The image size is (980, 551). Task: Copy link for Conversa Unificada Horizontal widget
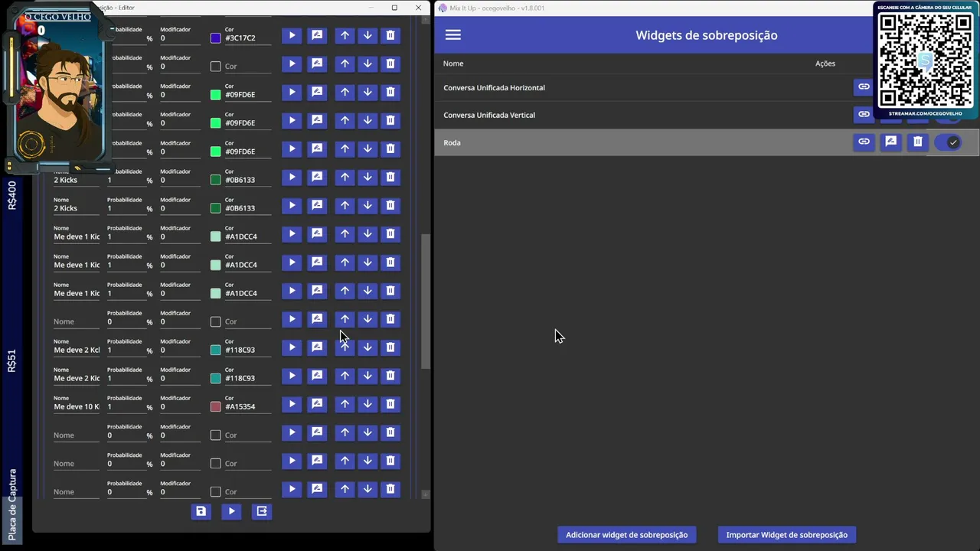tap(864, 87)
